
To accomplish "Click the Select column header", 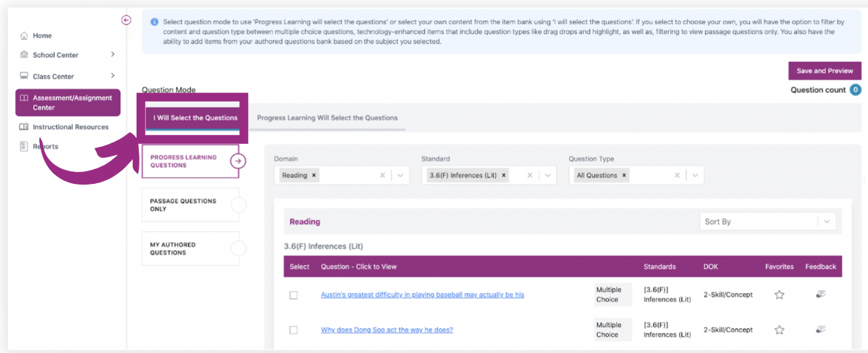I will tap(300, 267).
